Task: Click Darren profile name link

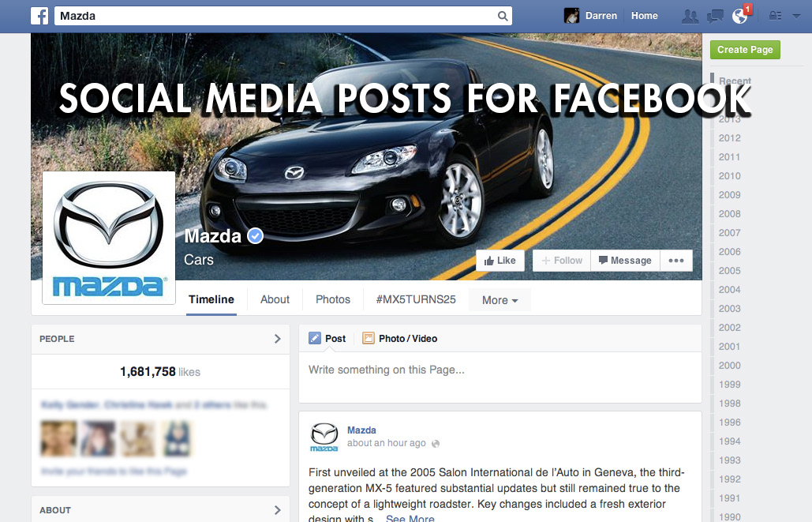Action: pyautogui.click(x=601, y=16)
